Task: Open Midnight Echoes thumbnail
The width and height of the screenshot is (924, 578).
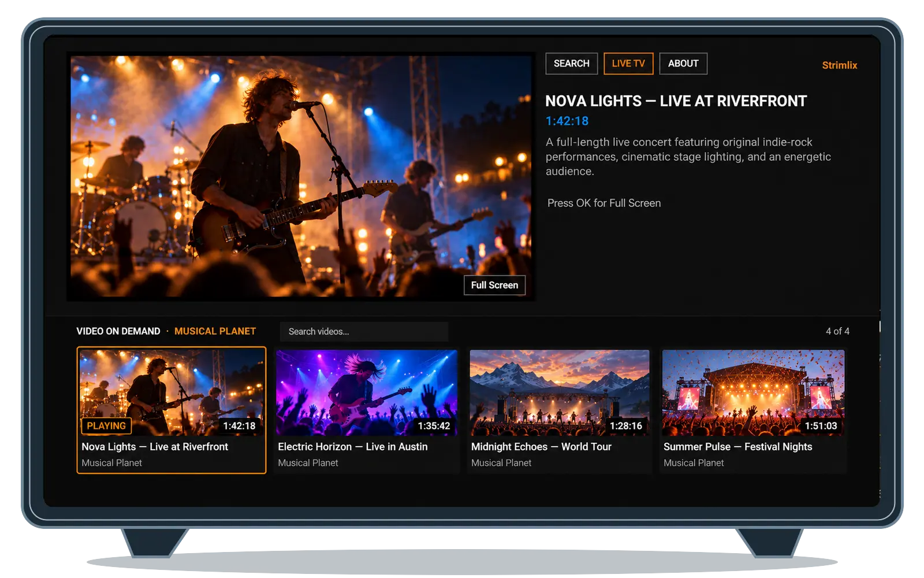Action: point(560,392)
